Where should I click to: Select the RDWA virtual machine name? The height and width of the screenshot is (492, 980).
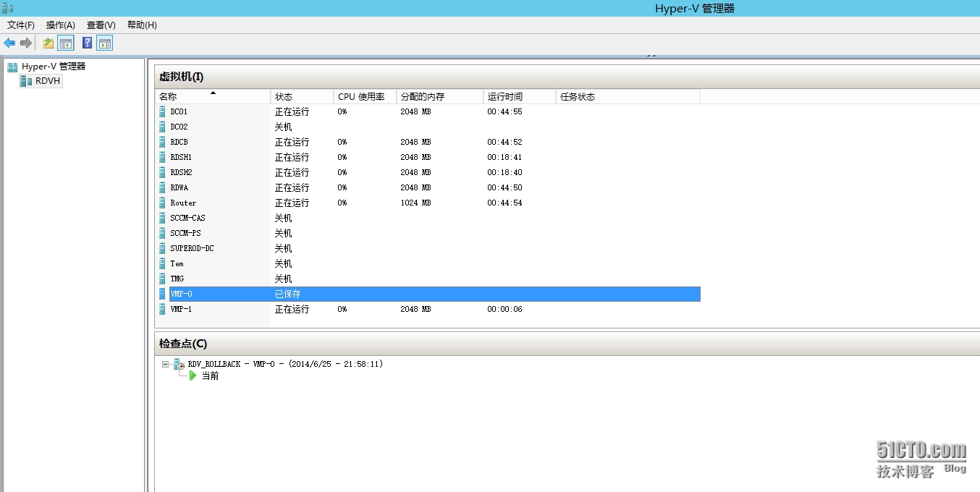click(x=179, y=187)
